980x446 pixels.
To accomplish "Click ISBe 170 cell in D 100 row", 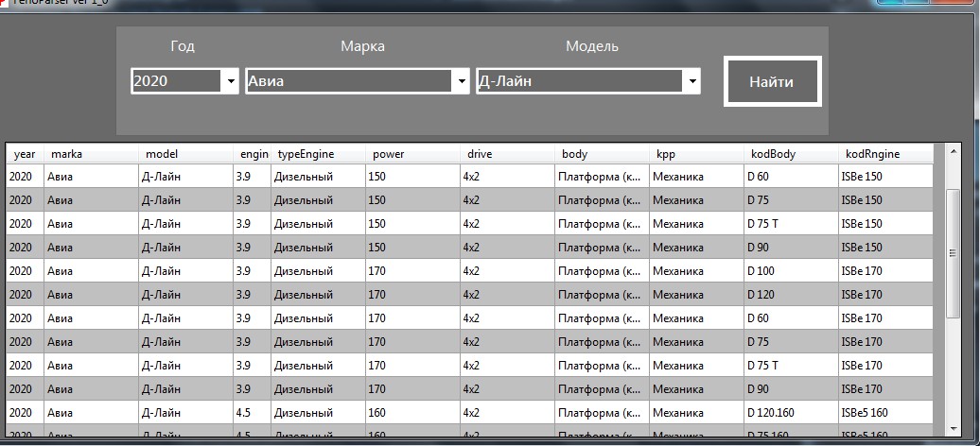I will click(x=885, y=271).
